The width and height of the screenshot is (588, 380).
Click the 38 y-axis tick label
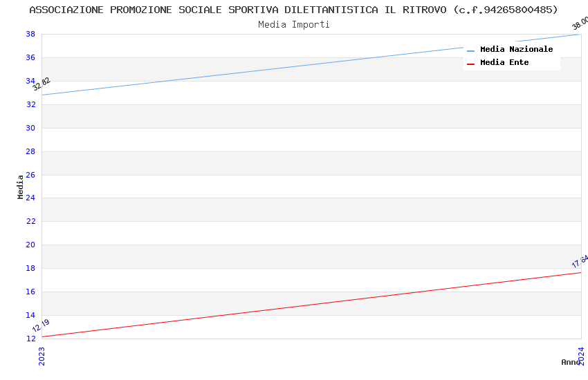pos(30,35)
